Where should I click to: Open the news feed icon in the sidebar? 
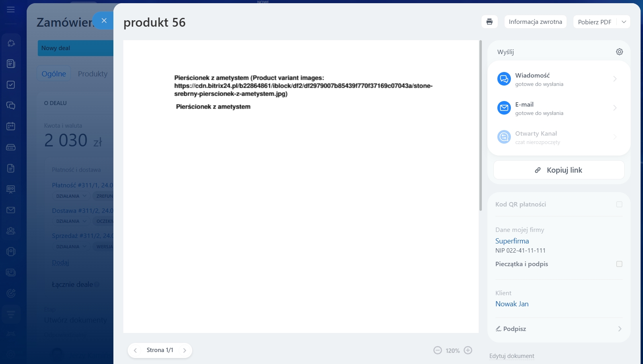pyautogui.click(x=11, y=64)
